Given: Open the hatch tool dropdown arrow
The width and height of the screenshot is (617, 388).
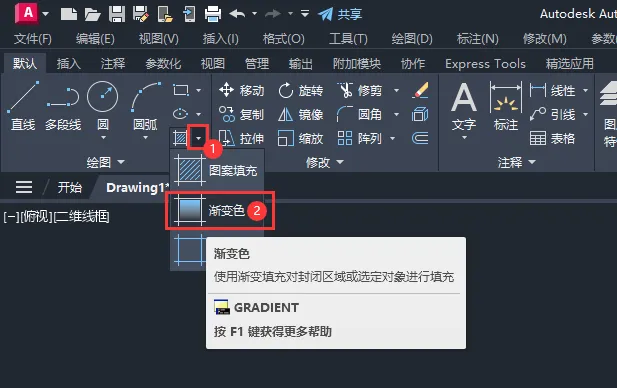Looking at the screenshot, I should click(198, 138).
